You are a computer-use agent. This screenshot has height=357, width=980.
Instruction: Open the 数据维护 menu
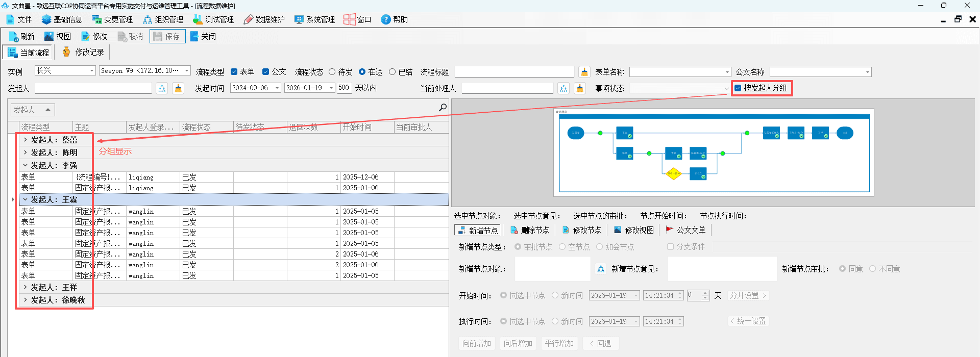[x=264, y=19]
